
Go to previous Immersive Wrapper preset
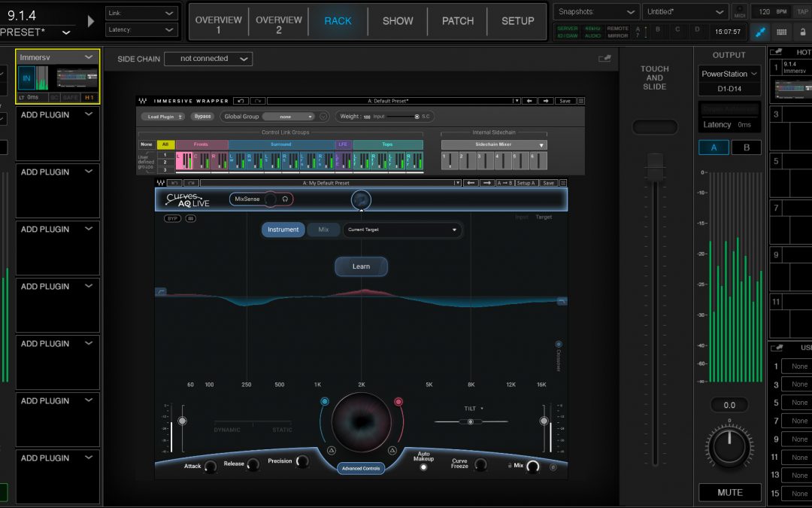(x=529, y=101)
